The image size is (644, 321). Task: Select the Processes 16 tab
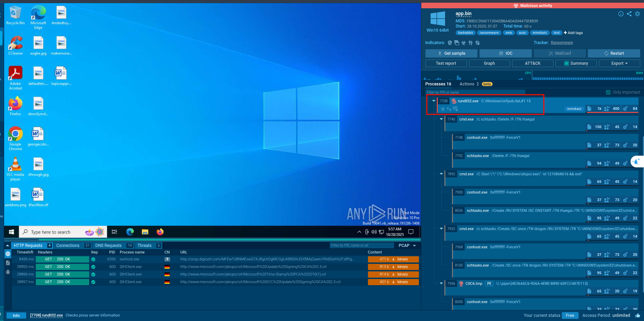point(438,84)
